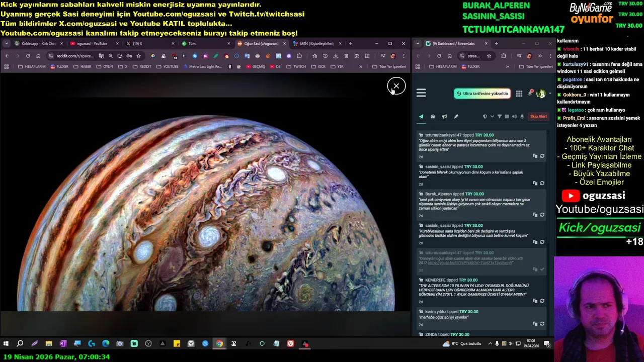Open Metro Last Light Re... bookmark
This screenshot has height=362, width=644.
[x=202, y=66]
